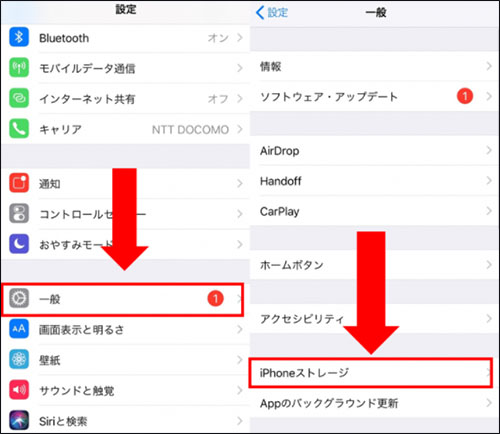Tap the 情報 label

click(x=271, y=66)
